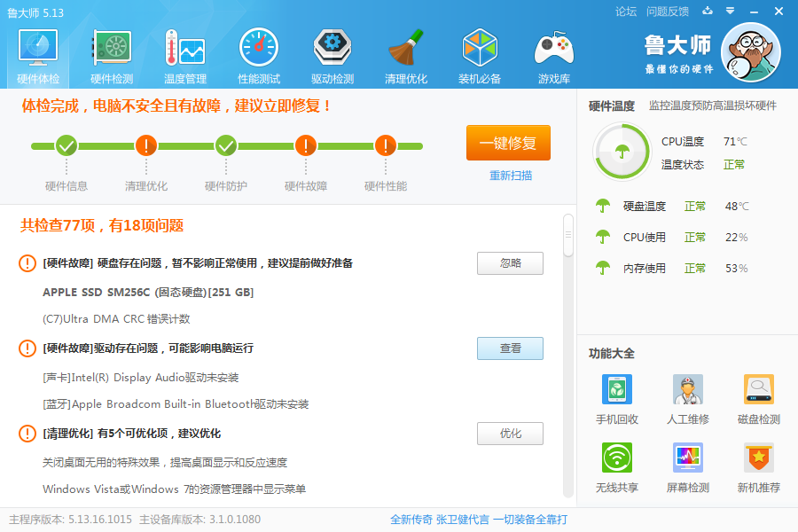Click the skin/download icon in title bar
The image size is (798, 532).
pos(708,11)
